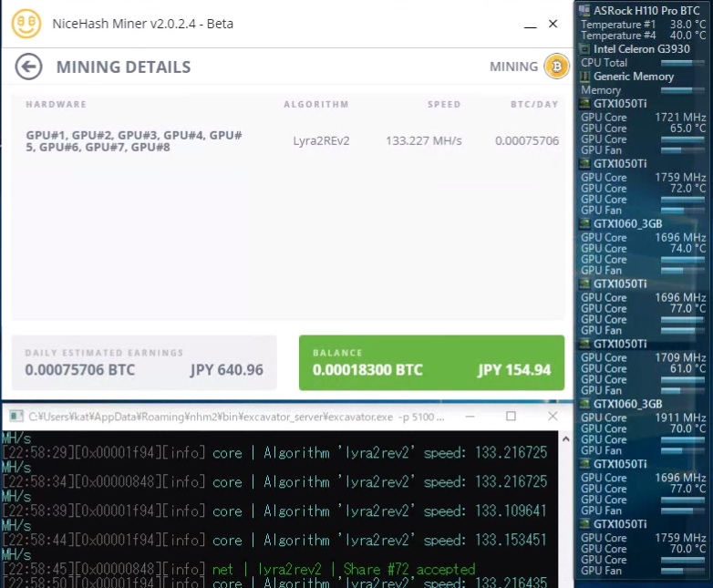The width and height of the screenshot is (713, 588).
Task: Click the excavator.exe path in console title
Action: (x=236, y=417)
